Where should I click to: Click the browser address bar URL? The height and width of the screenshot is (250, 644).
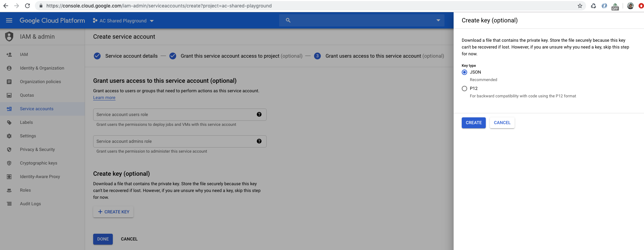point(159,6)
